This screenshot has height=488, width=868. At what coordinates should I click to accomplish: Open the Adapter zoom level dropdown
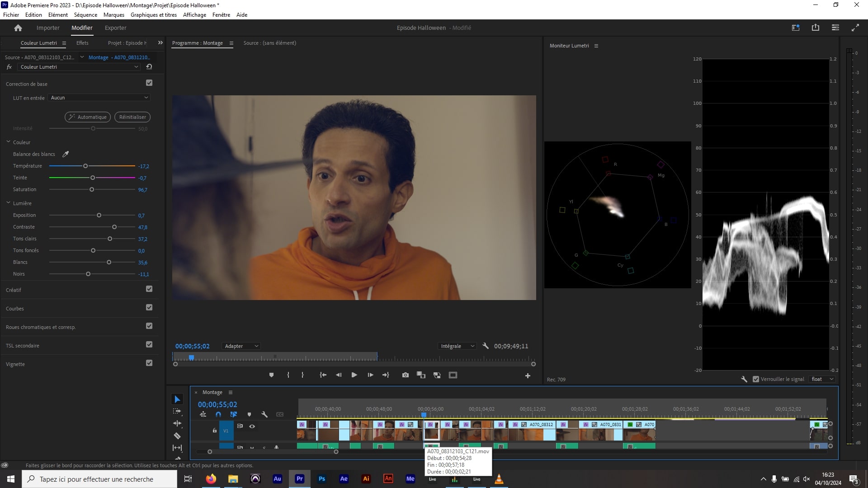coord(241,346)
